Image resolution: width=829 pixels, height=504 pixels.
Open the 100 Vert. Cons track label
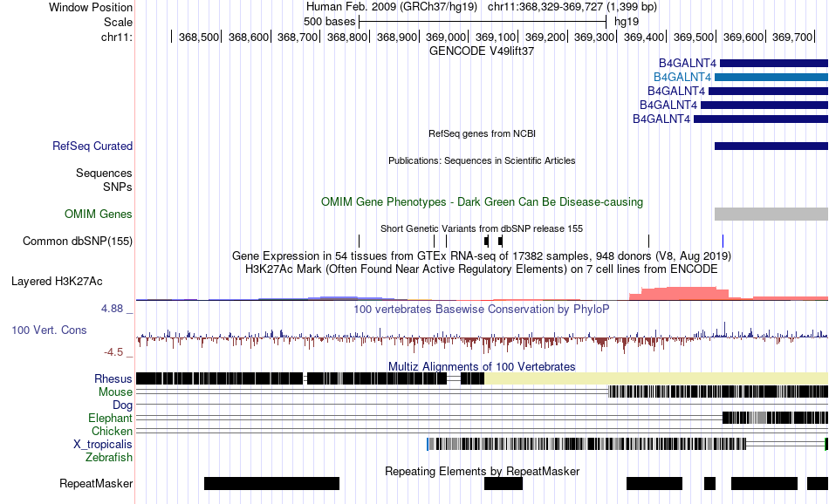tap(49, 330)
